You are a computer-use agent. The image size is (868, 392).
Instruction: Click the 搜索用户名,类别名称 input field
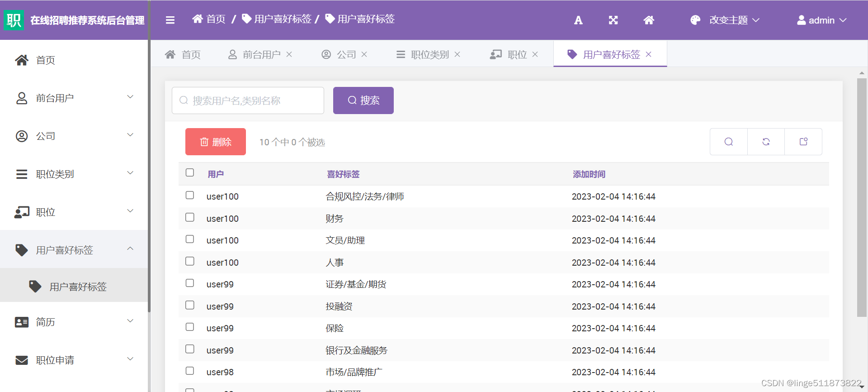tap(248, 100)
